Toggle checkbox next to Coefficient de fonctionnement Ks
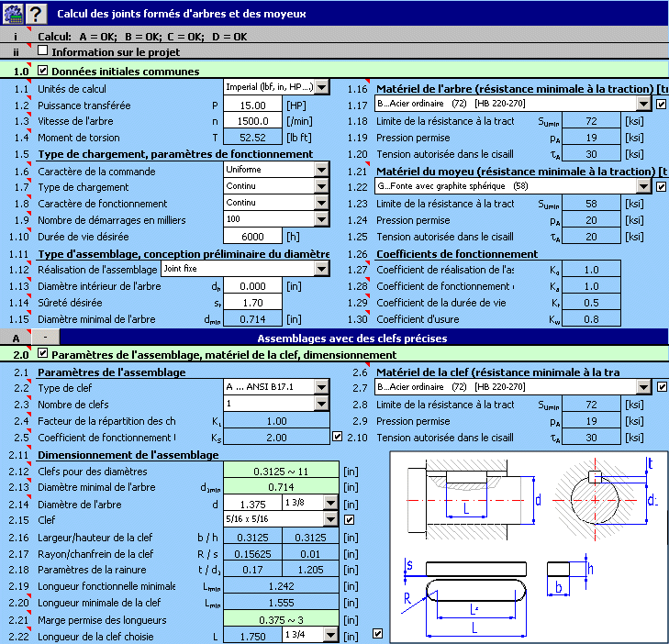The height and width of the screenshot is (644, 669). click(337, 437)
